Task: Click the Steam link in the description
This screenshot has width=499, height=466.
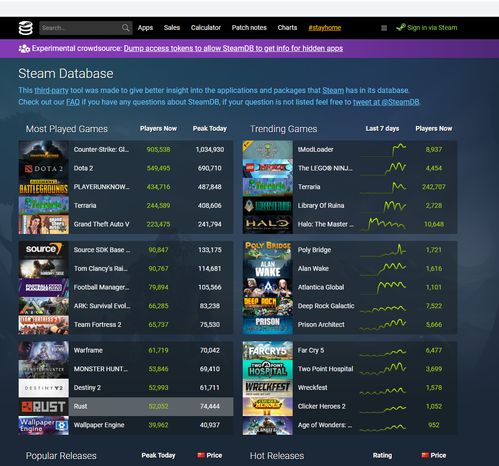Action: pos(333,90)
